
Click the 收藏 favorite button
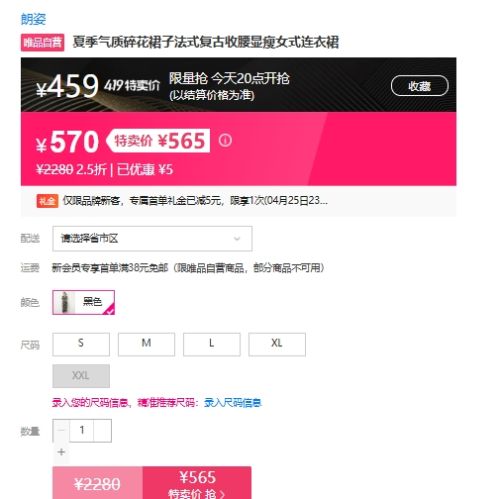click(420, 86)
